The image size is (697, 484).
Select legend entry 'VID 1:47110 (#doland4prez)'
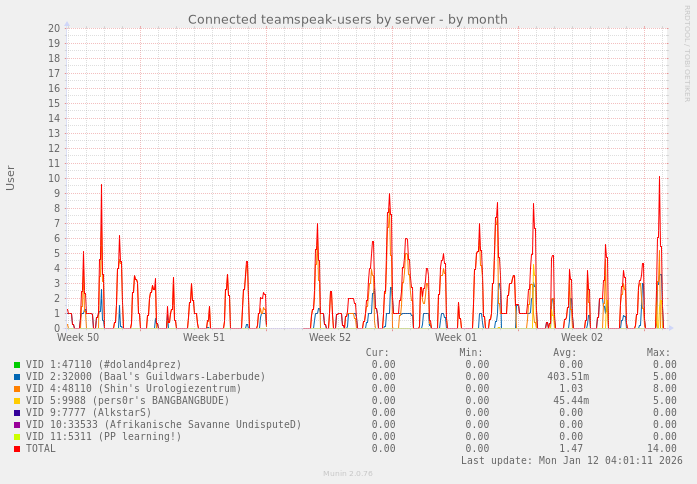[x=104, y=365]
